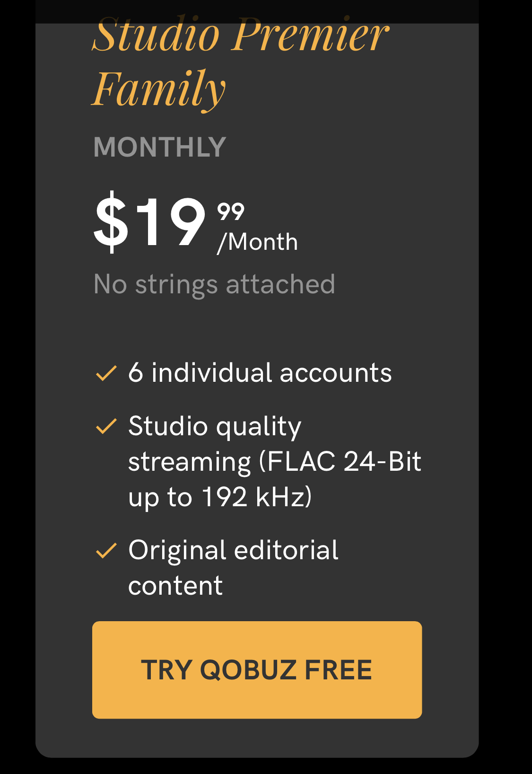The width and height of the screenshot is (532, 774).
Task: Click the No strings attached note
Action: click(214, 284)
